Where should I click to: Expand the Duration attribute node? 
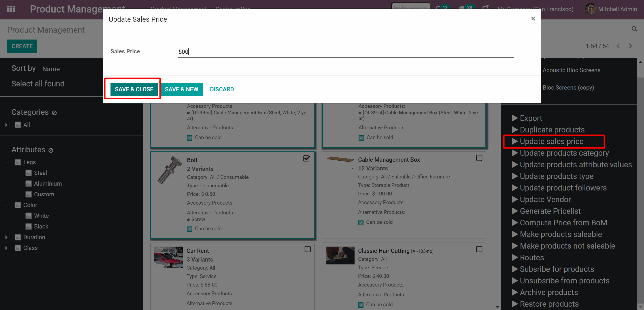6,237
